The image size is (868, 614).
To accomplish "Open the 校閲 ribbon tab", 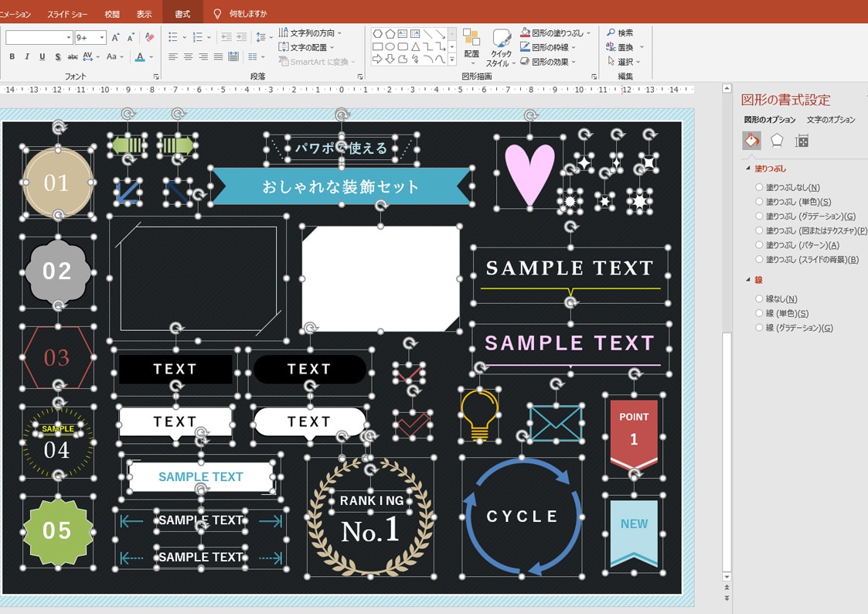I will (112, 14).
